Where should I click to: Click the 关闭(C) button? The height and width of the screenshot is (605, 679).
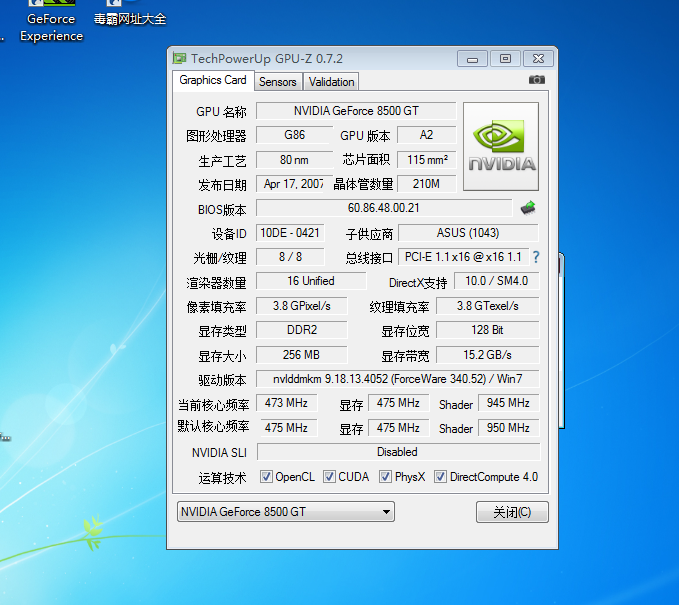click(x=512, y=512)
